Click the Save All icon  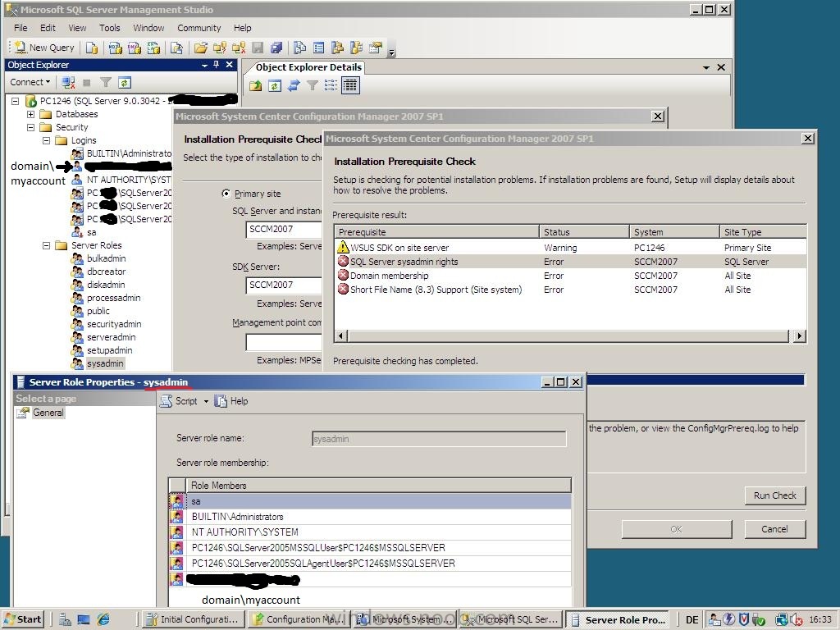[x=276, y=48]
